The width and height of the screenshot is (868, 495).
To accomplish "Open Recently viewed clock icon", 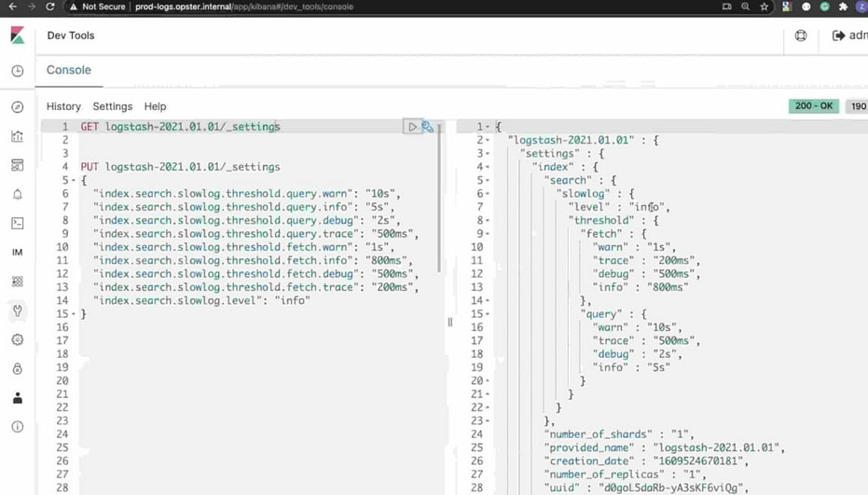I will click(x=17, y=71).
